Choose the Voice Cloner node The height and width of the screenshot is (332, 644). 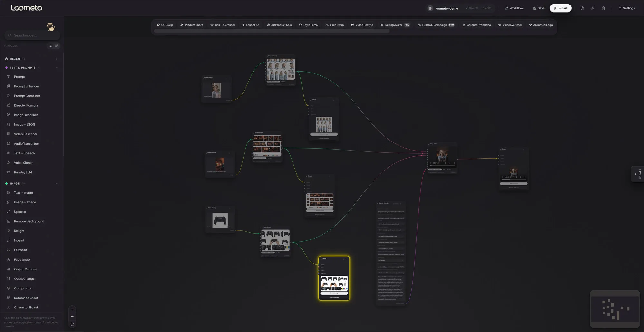click(x=32, y=163)
